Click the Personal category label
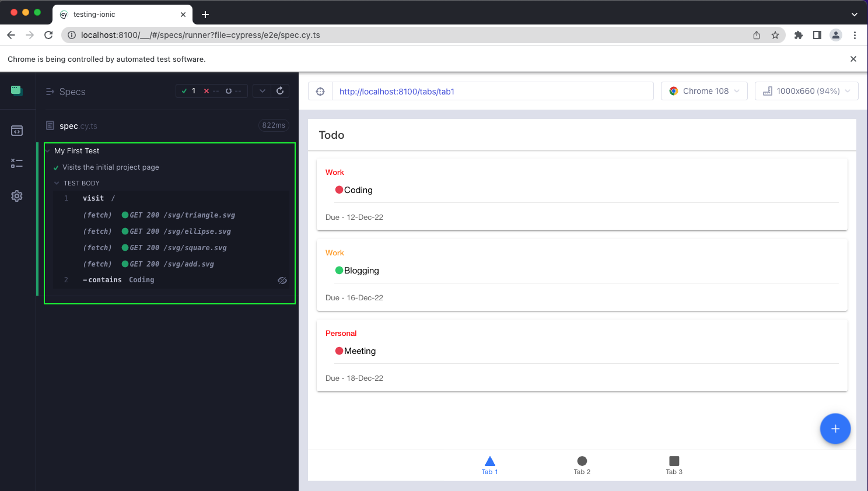This screenshot has width=868, height=491. pyautogui.click(x=341, y=333)
